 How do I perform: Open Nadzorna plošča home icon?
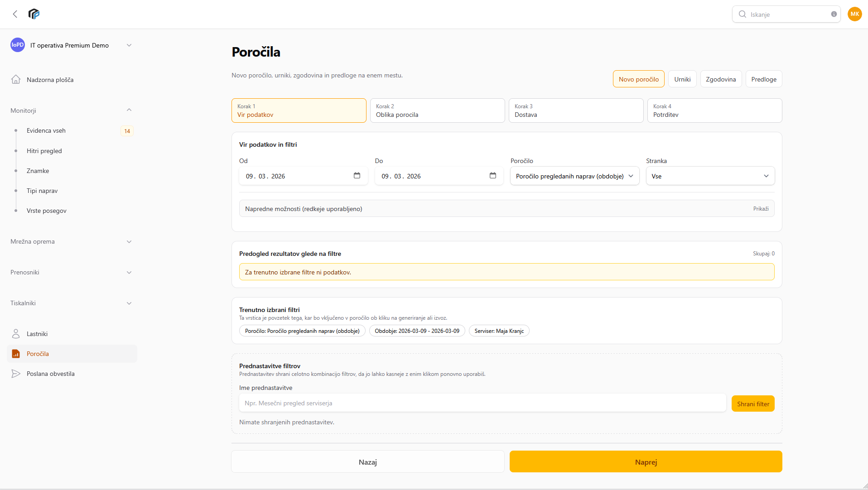[x=16, y=80]
